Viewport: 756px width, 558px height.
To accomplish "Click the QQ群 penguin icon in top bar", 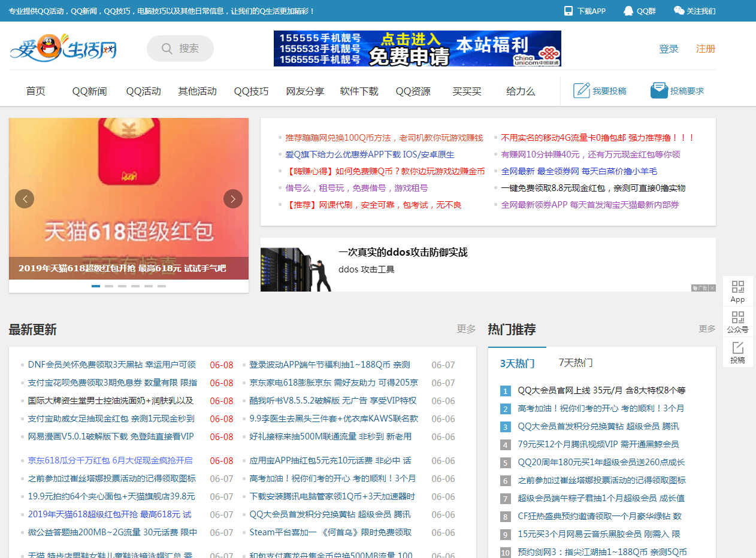I will pos(628,10).
